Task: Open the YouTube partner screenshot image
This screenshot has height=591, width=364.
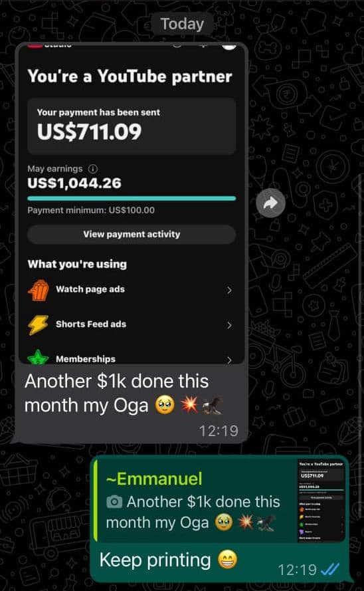Action: [x=132, y=203]
